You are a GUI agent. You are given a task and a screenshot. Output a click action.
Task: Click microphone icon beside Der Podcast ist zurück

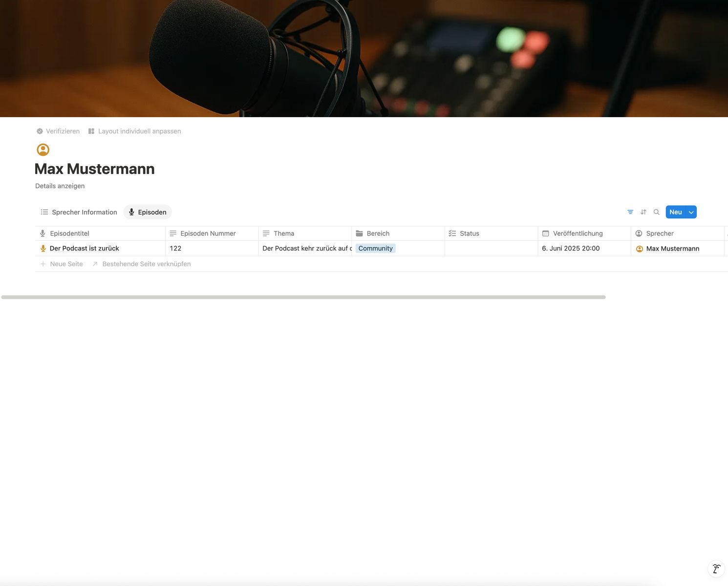click(x=43, y=249)
